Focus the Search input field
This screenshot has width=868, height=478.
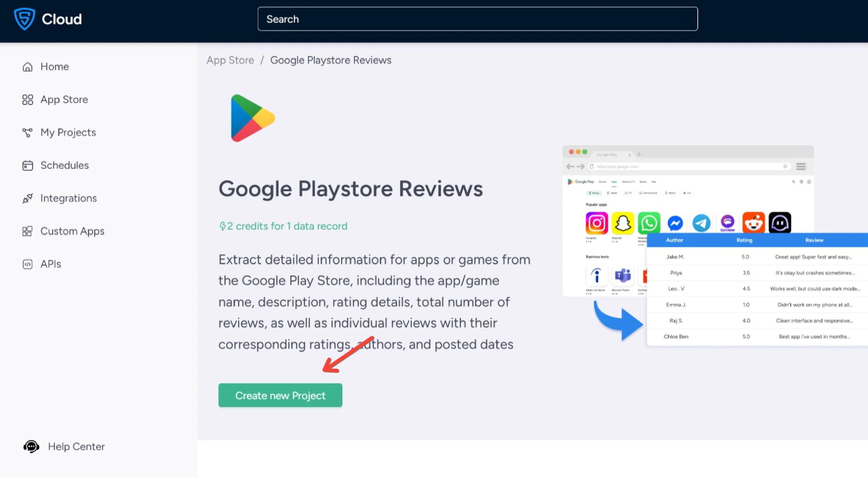pos(477,19)
